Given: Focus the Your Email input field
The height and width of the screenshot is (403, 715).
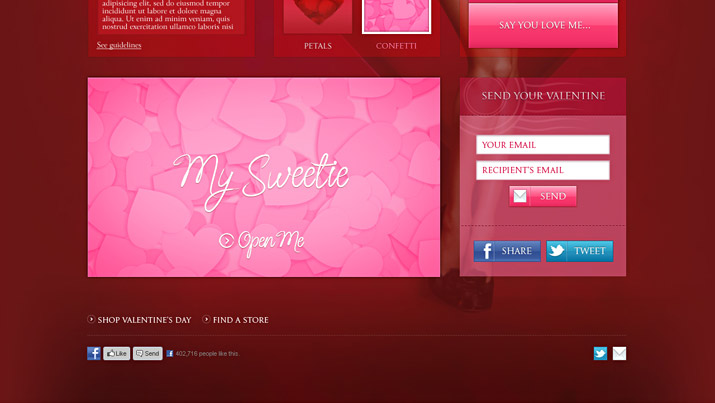Looking at the screenshot, I should click(543, 145).
